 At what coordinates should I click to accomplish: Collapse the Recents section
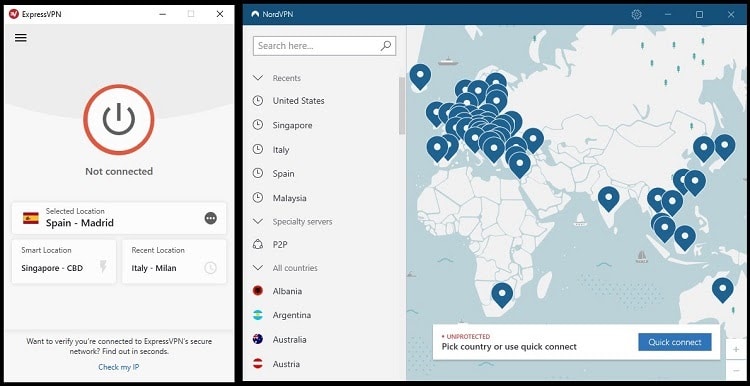point(258,77)
